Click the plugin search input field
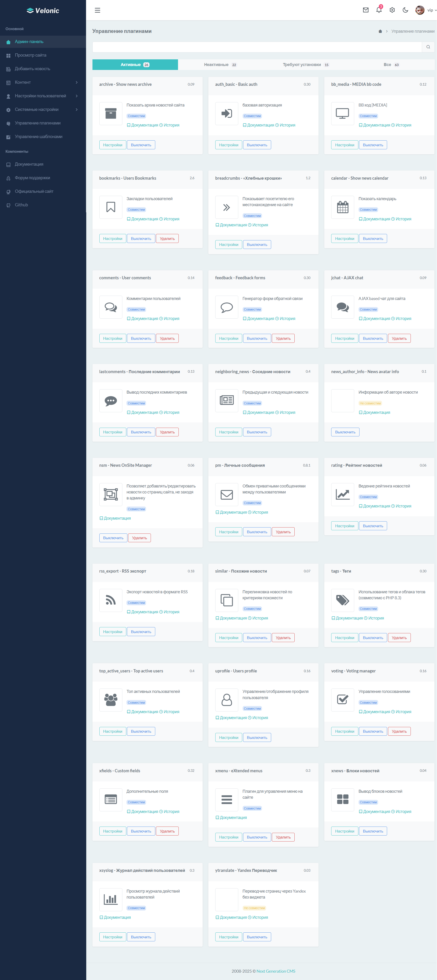The image size is (437, 980). pos(257,47)
